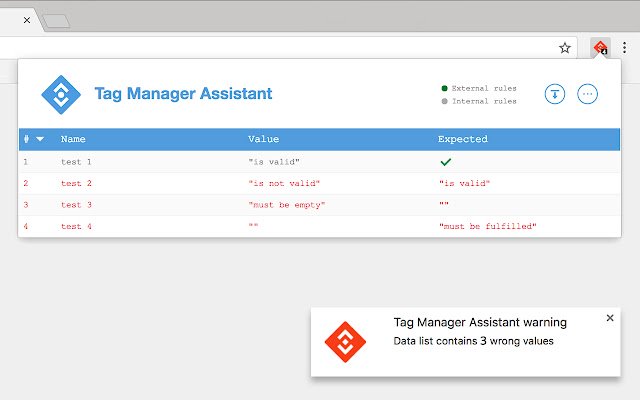Click the "Tag Manager Assistant warning" notification title
The image size is (640, 400).
(480, 322)
